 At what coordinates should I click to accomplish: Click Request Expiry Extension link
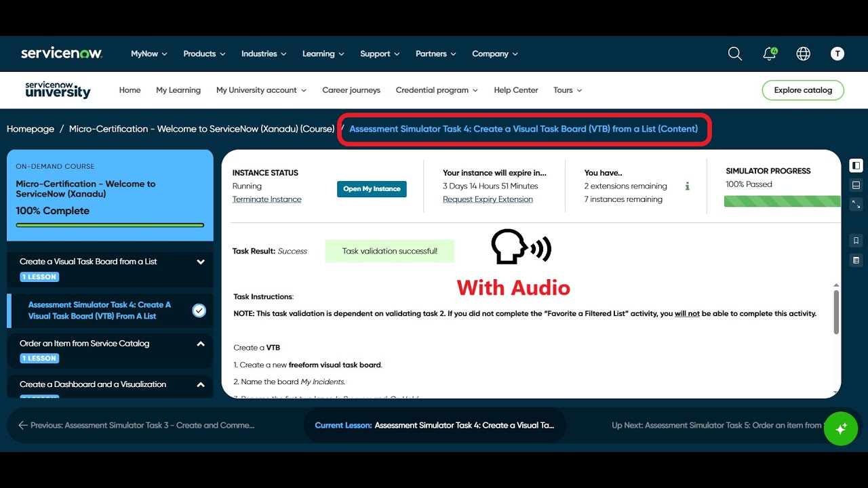pyautogui.click(x=488, y=199)
